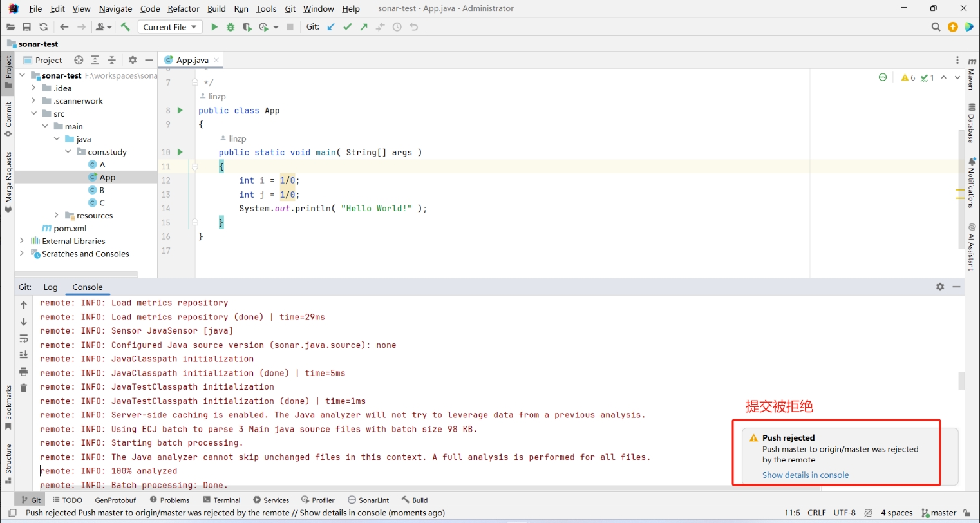
Task: Open the Current File run configuration dropdown
Action: pos(170,27)
